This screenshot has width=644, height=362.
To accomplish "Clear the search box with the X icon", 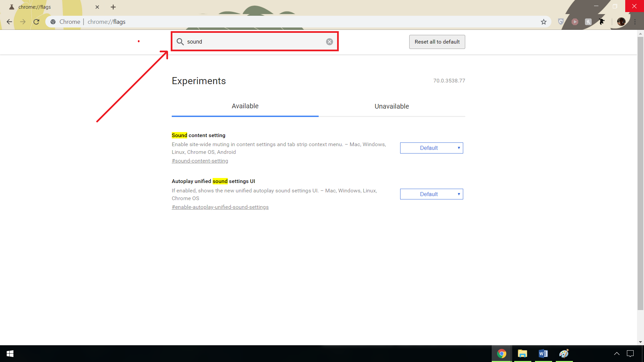I will tap(329, 42).
